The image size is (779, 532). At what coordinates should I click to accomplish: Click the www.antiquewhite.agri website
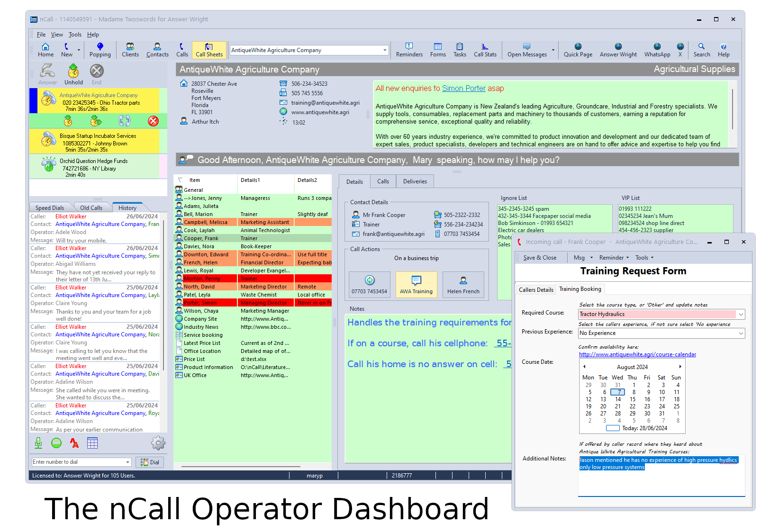(x=320, y=112)
